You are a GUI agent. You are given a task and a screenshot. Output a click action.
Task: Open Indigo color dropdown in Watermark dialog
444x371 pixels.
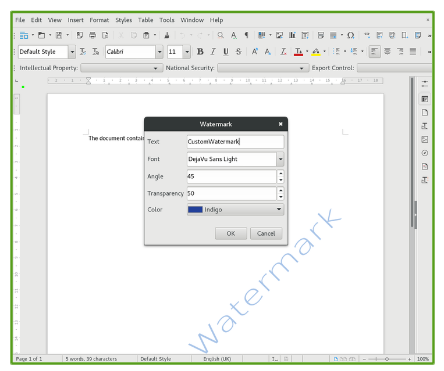[x=235, y=210]
